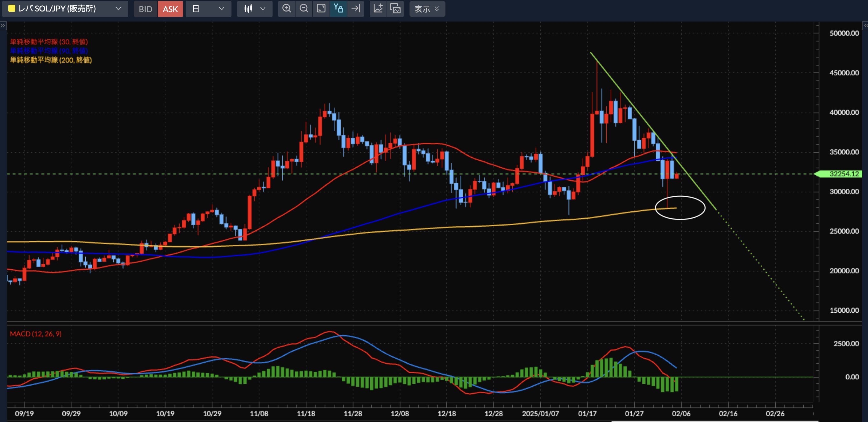The image size is (868, 422).
Task: Click the 2025/01/07 date axis label
Action: 540,414
